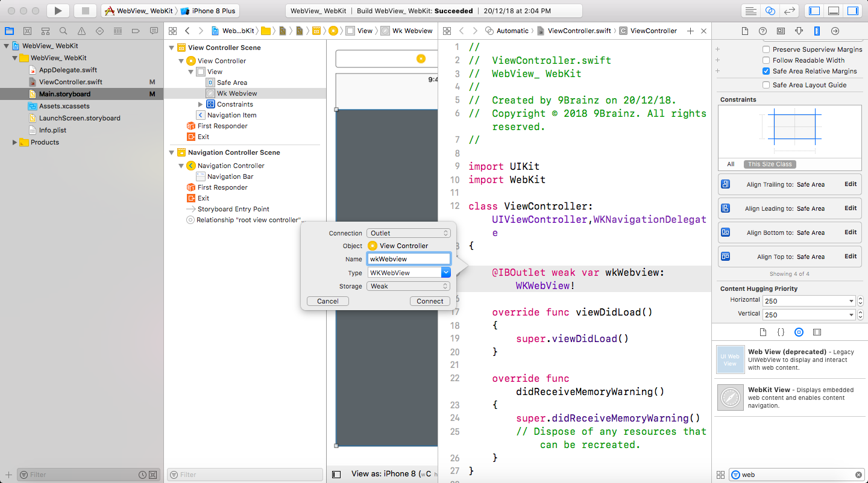The width and height of the screenshot is (868, 483).
Task: Open the Identity inspector
Action: [x=781, y=31]
